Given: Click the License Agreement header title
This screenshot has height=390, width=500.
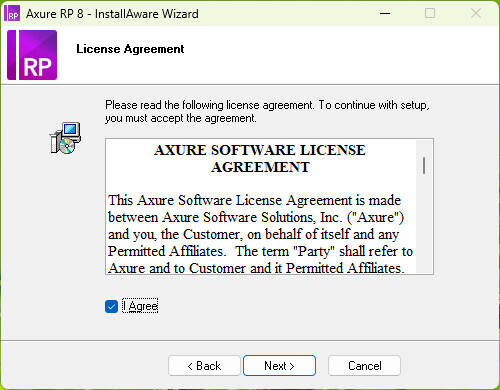Looking at the screenshot, I should click(130, 49).
